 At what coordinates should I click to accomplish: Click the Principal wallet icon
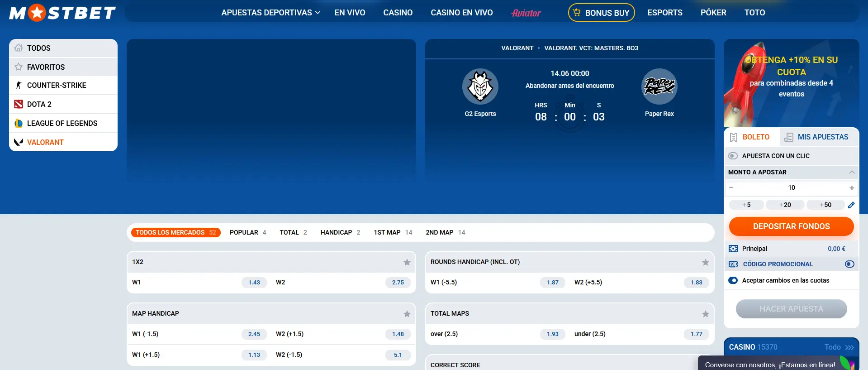pyautogui.click(x=733, y=249)
